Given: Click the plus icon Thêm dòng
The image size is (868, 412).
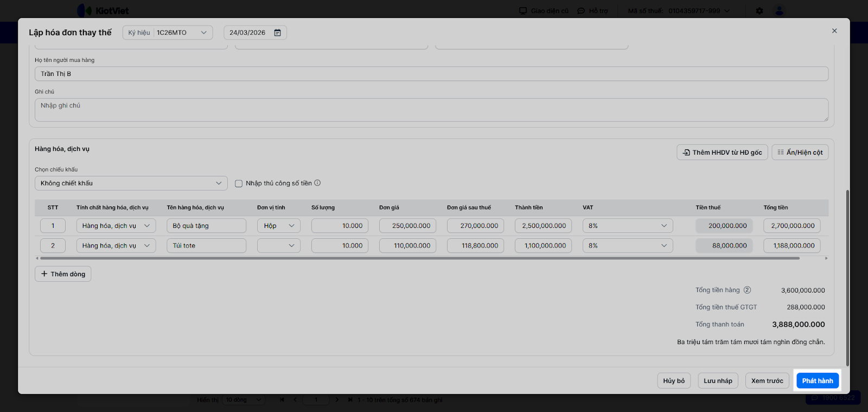Looking at the screenshot, I should click(x=44, y=274).
